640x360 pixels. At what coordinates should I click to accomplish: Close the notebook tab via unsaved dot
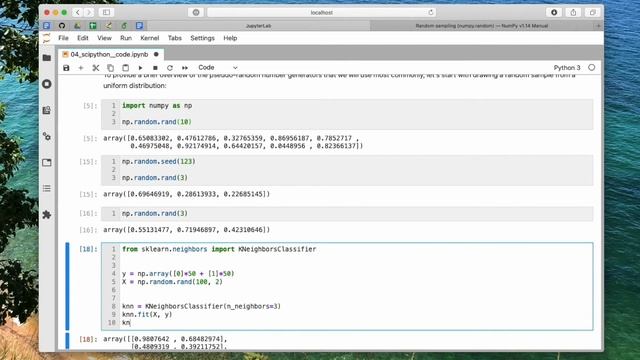coord(156,54)
